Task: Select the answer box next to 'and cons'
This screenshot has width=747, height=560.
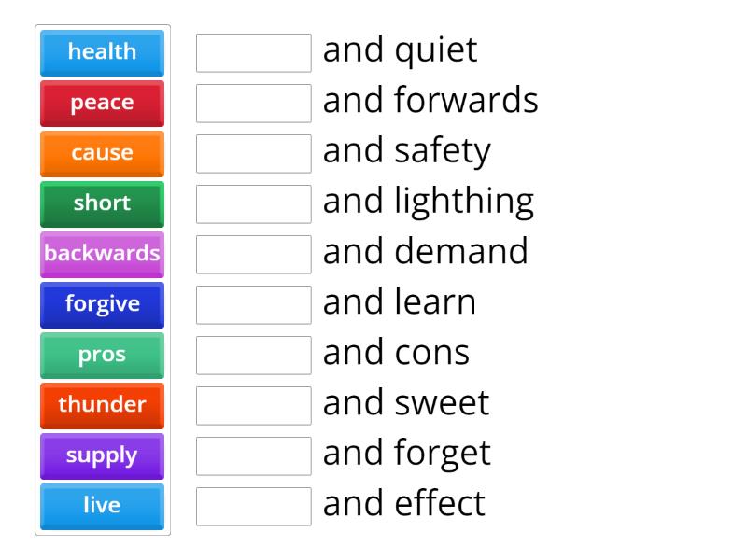Action: (x=253, y=355)
